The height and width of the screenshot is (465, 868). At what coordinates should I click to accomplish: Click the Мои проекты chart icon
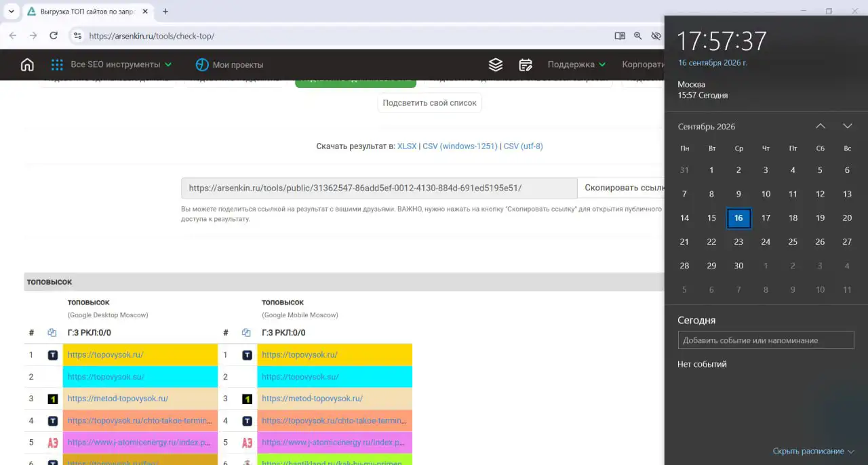pyautogui.click(x=202, y=65)
